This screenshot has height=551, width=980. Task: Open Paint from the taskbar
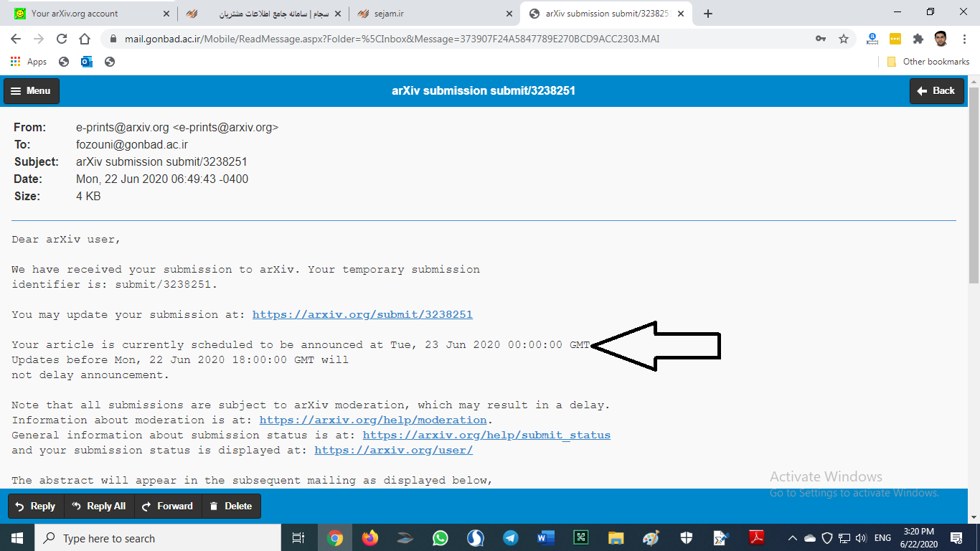click(x=651, y=538)
